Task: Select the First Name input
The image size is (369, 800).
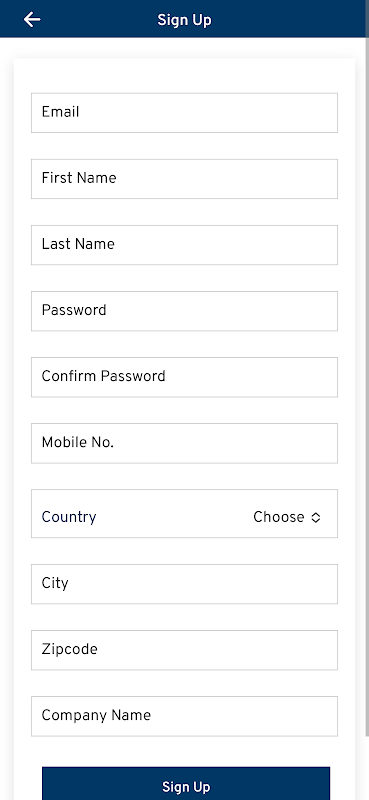Action: tap(184, 179)
